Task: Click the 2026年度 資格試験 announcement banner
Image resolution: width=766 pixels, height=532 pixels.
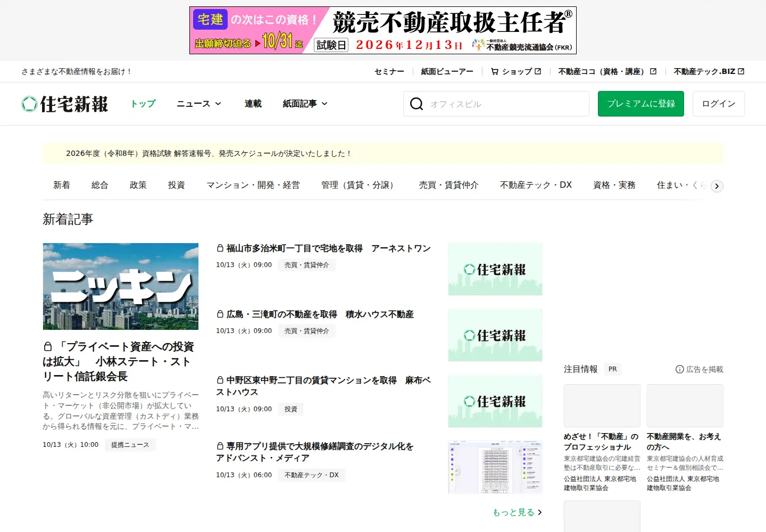Action: tap(383, 153)
